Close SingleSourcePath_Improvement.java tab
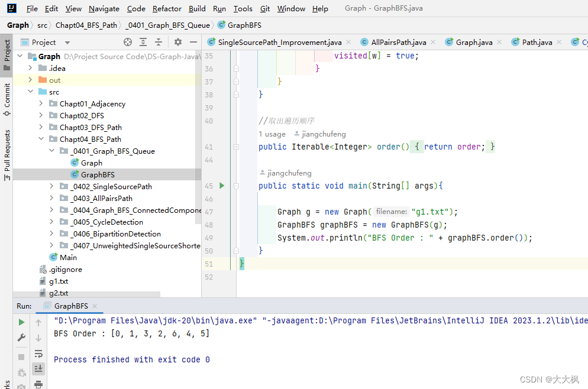This screenshot has height=389, width=588. pos(348,42)
